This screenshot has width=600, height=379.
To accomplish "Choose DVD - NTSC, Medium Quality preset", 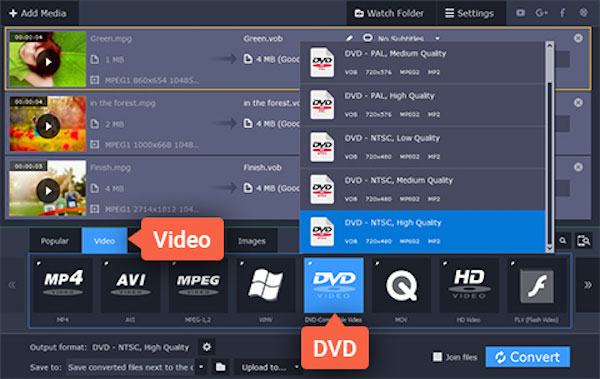I will (422, 189).
